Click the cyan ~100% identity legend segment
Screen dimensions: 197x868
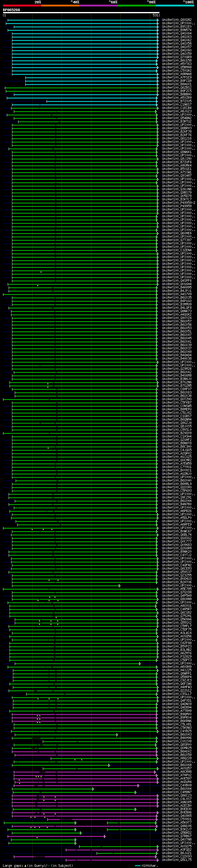[175, 6]
